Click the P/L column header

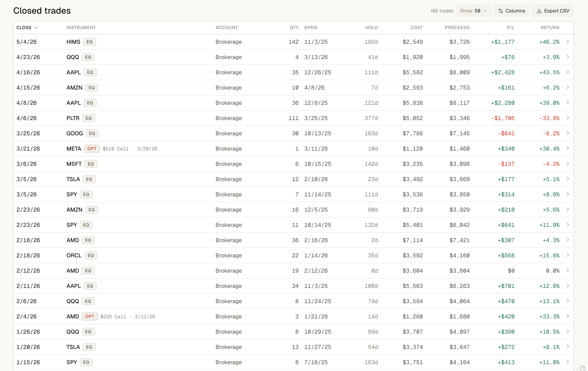click(510, 28)
